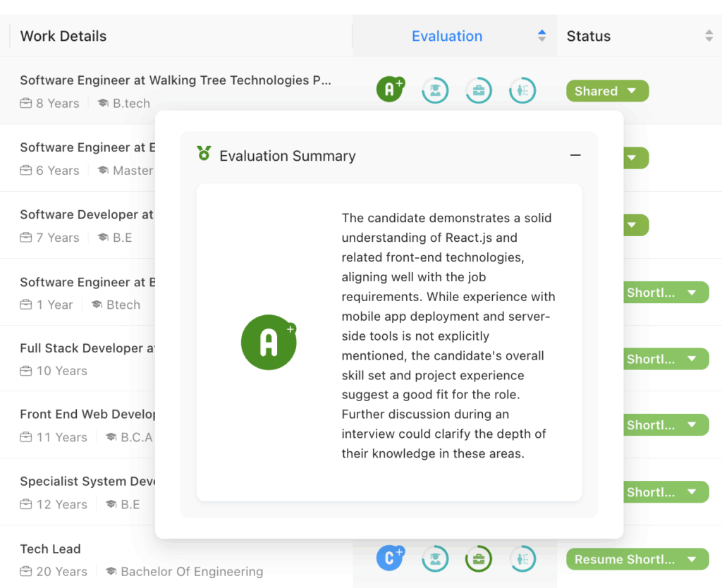Click the Software Engineer at Walking Tree entry
Viewport: 722px width, 588px height.
[x=176, y=80]
